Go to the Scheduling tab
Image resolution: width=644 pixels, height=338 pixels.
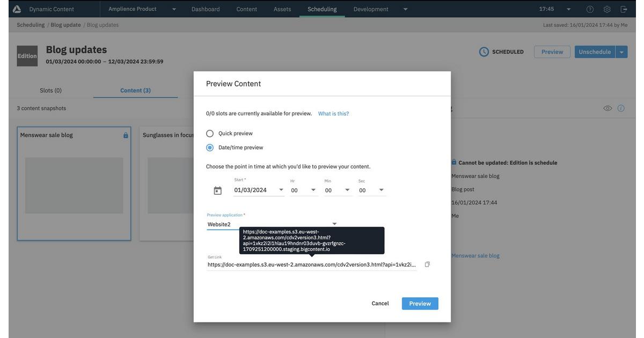(x=322, y=9)
